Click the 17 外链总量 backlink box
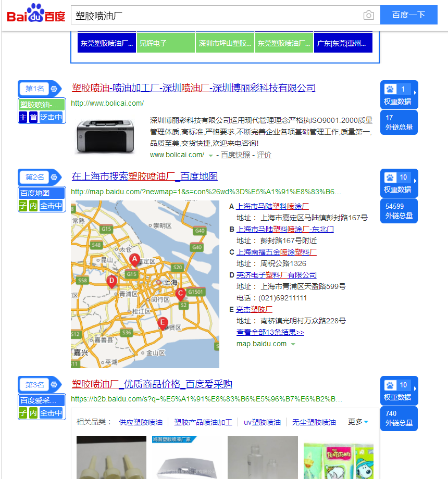Image resolution: width=448 pixels, height=479 pixels. (399, 122)
